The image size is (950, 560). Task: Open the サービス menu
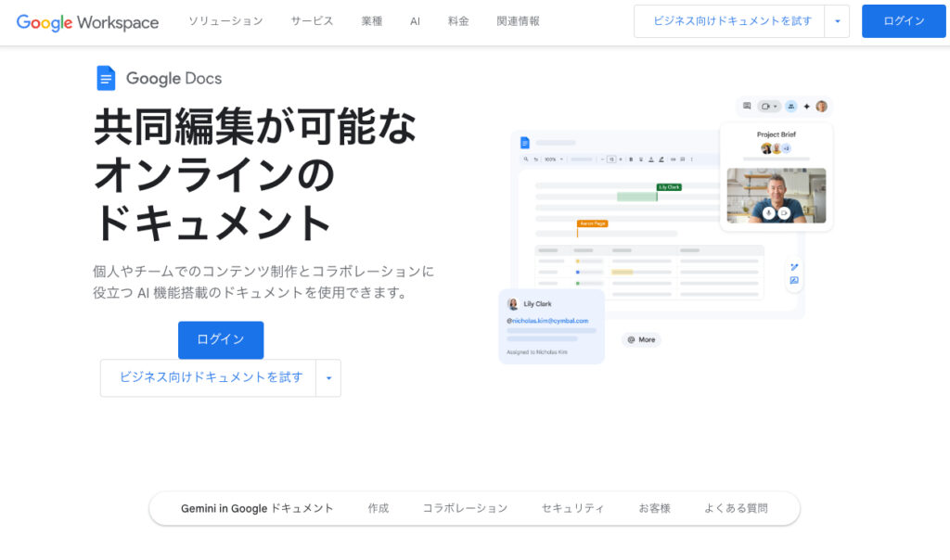tap(312, 21)
